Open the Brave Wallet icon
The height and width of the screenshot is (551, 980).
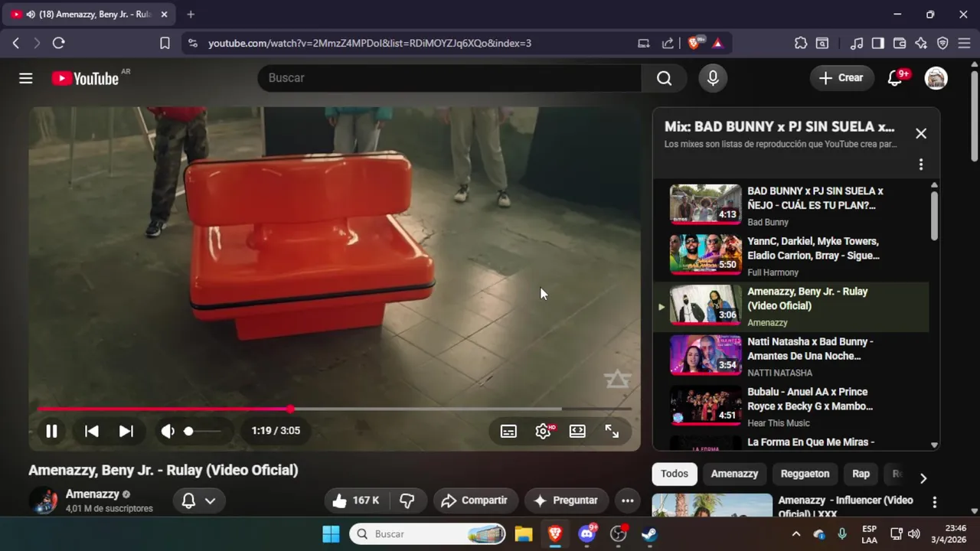point(900,44)
